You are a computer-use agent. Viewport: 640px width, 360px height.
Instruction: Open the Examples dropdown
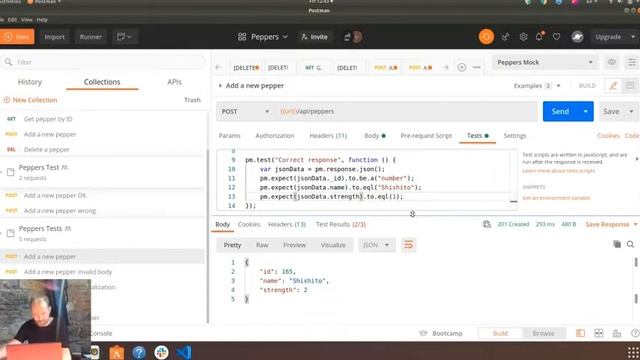[x=537, y=86]
